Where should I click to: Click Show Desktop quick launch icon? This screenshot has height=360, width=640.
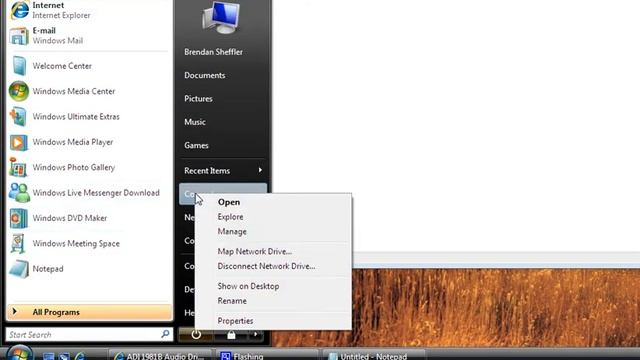pyautogui.click(x=49, y=356)
